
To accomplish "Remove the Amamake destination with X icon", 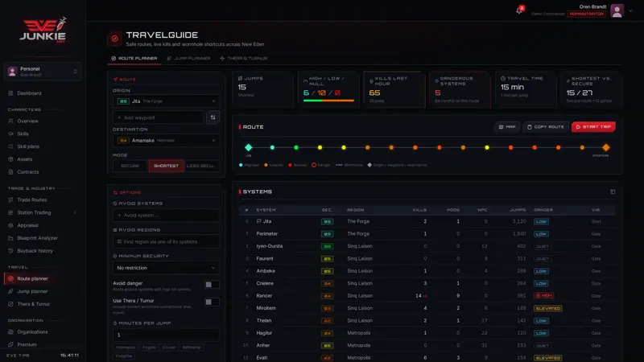I will [213, 140].
